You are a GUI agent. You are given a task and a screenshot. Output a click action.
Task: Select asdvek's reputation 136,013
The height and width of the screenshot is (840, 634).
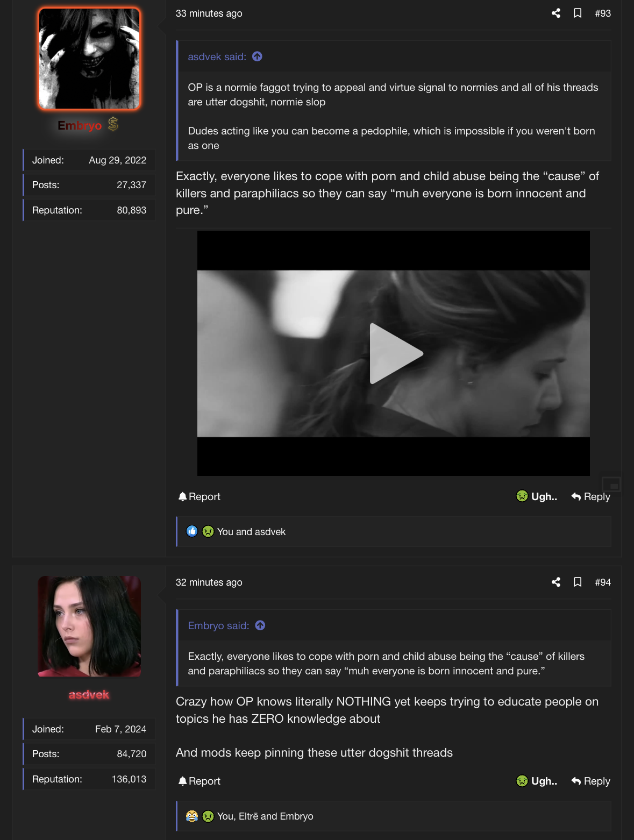click(129, 779)
